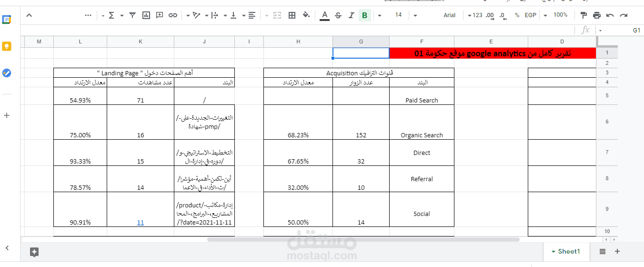Click the horizontal scrollbar thumb
644x267 pixels.
click(363, 239)
